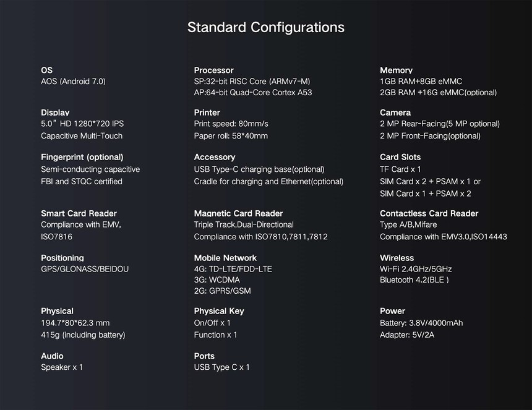
Task: Select the OS heading
Action: (47, 70)
